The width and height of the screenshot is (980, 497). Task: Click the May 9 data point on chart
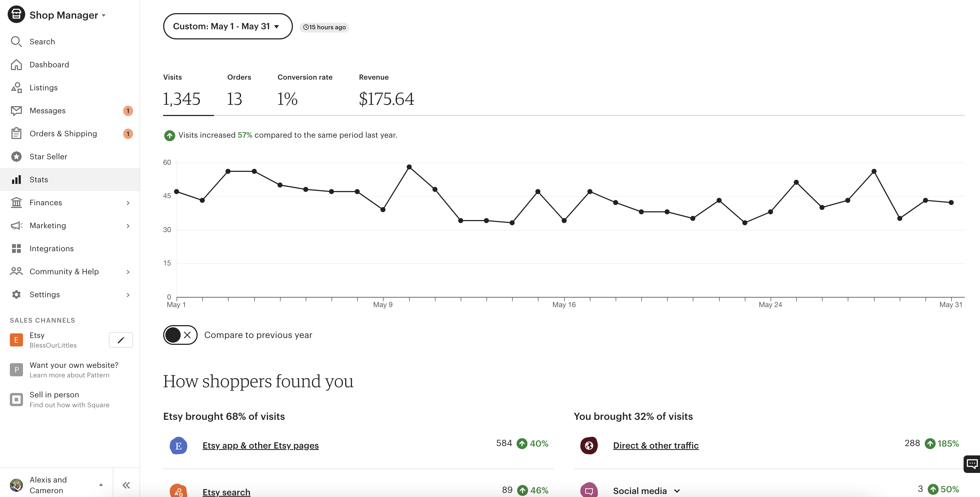pyautogui.click(x=383, y=210)
